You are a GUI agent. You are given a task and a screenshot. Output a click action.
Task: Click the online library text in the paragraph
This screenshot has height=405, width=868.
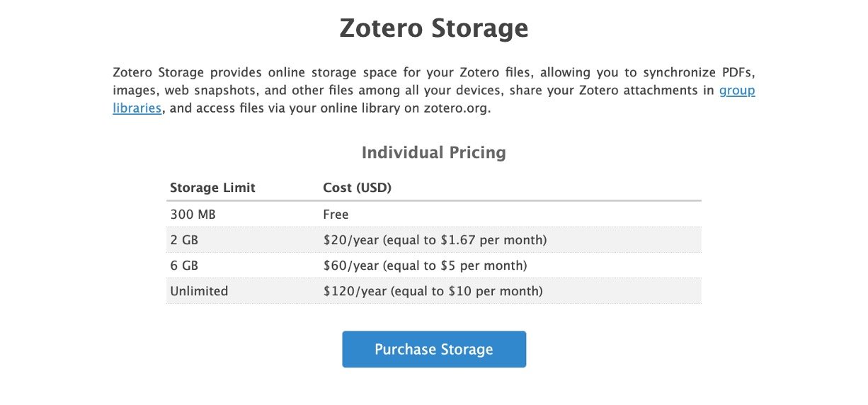[377, 109]
